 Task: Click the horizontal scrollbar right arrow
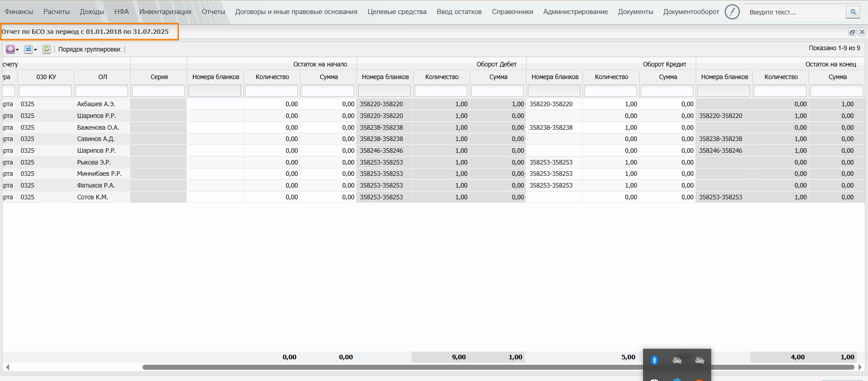[x=860, y=367]
